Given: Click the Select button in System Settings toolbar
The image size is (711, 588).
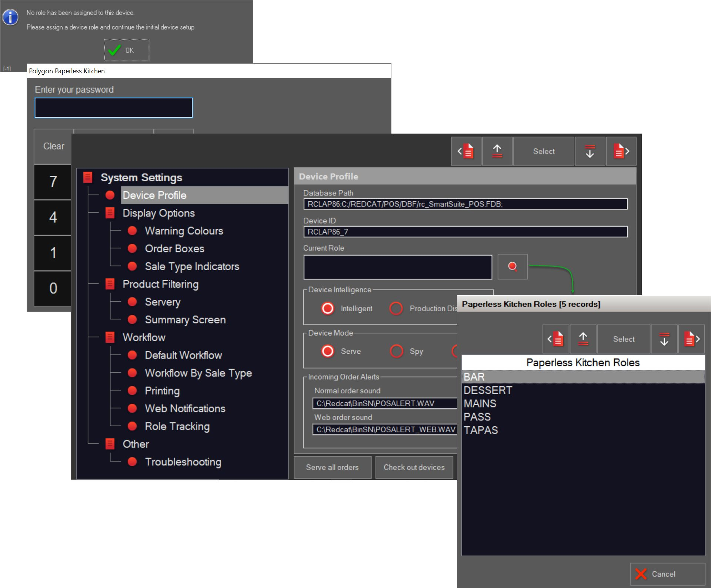Looking at the screenshot, I should tap(544, 151).
